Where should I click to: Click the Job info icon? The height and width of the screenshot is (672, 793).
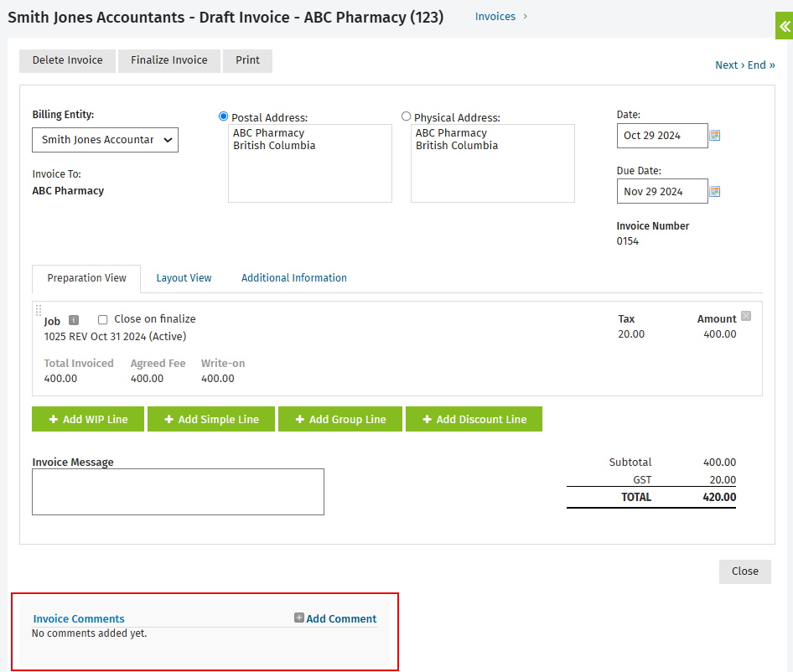74,320
